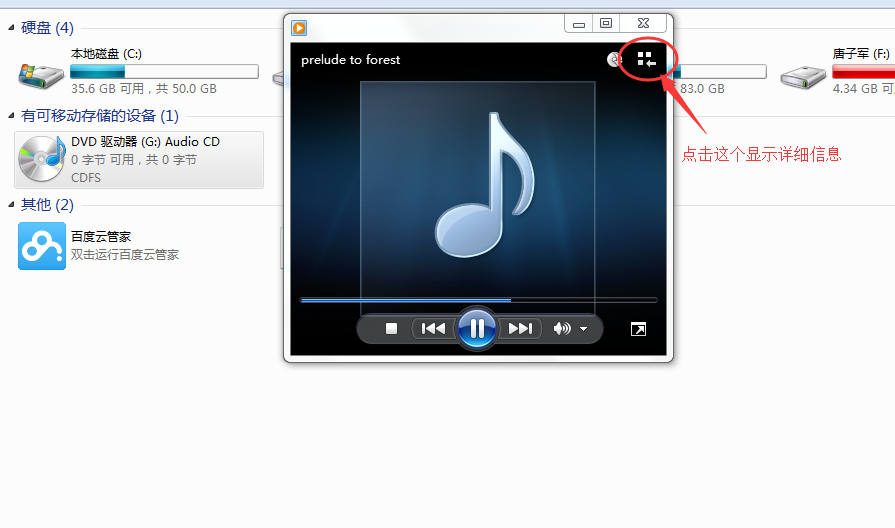
Task: Select DVD 驱动器 (G:) Audio CD icon
Action: pyautogui.click(x=42, y=159)
